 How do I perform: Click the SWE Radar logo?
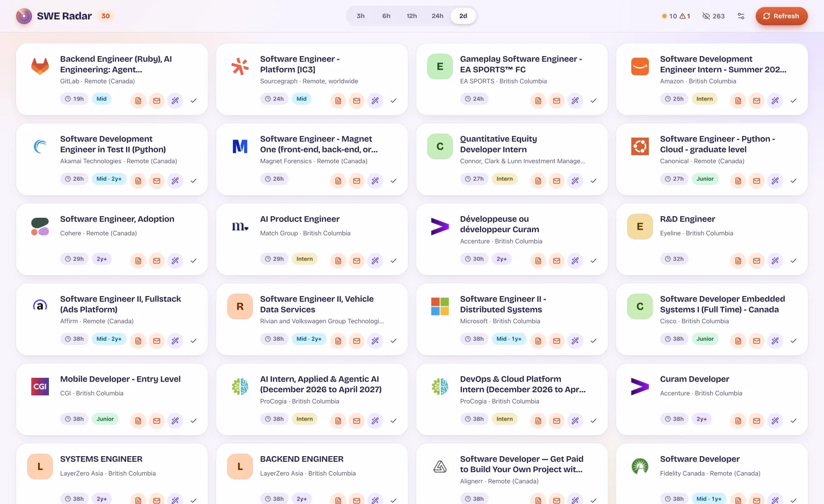tap(24, 16)
